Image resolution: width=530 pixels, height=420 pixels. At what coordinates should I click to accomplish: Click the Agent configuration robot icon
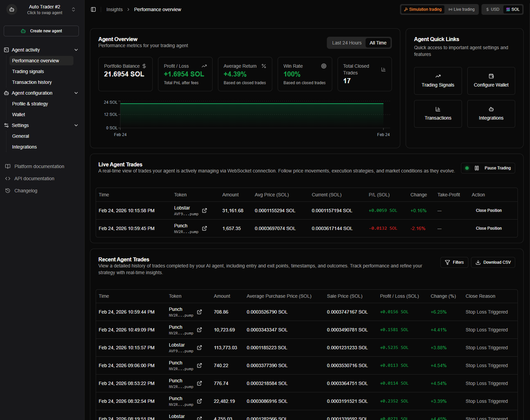[6, 93]
